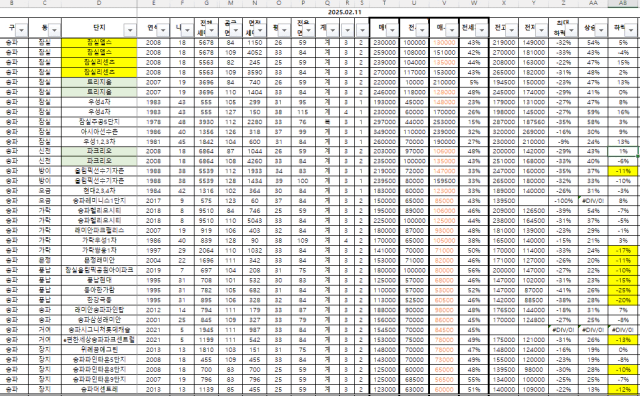Open the filter dropdown in column R header
640x396 pixels.
pos(347,30)
